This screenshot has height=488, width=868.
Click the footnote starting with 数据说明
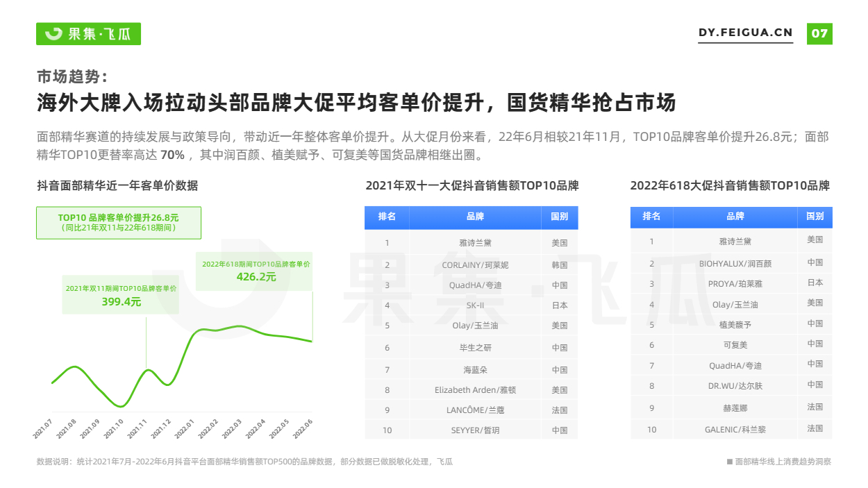tap(244, 461)
